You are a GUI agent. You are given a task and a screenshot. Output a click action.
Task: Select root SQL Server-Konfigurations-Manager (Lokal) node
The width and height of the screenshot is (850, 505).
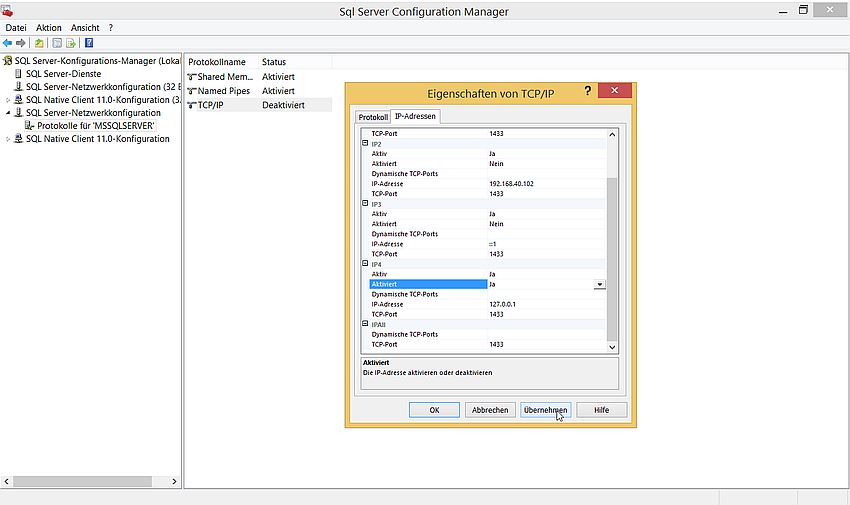[97, 61]
